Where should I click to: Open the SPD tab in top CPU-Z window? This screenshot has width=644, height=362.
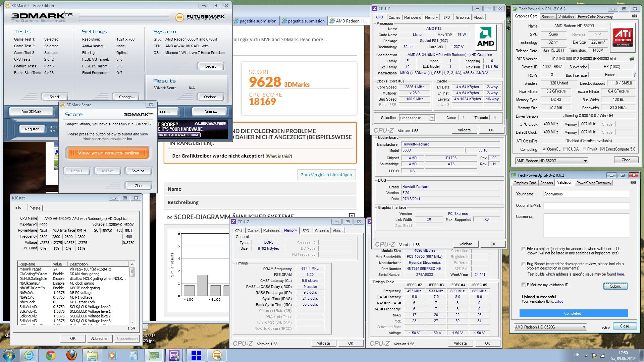tap(446, 17)
